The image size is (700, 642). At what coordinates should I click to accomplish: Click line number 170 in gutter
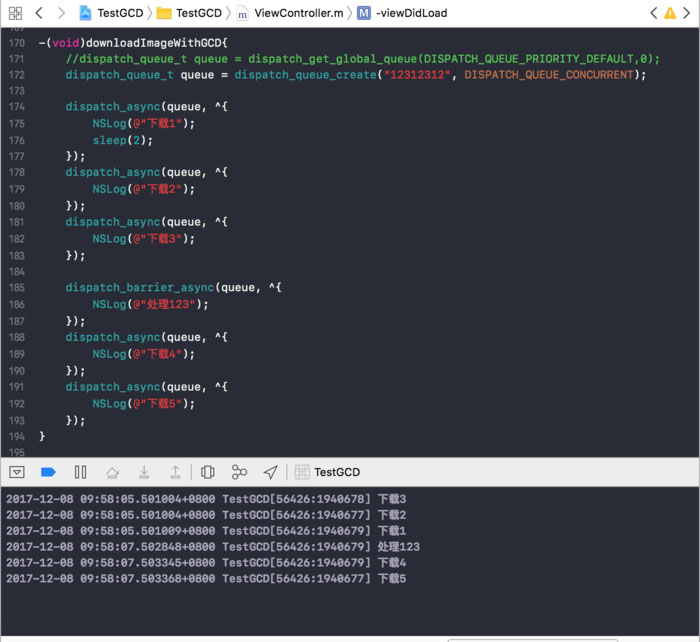(x=17, y=43)
